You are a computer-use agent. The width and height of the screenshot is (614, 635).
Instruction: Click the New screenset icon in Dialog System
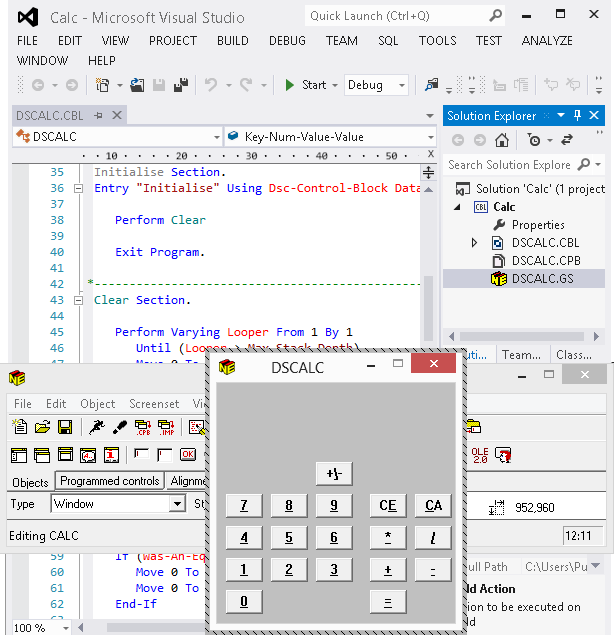(19, 427)
